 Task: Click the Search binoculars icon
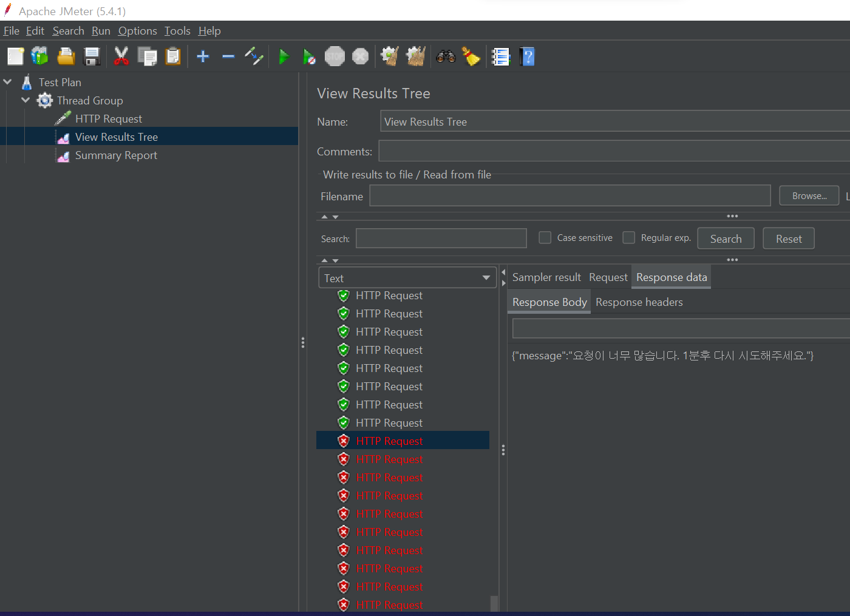click(x=446, y=56)
